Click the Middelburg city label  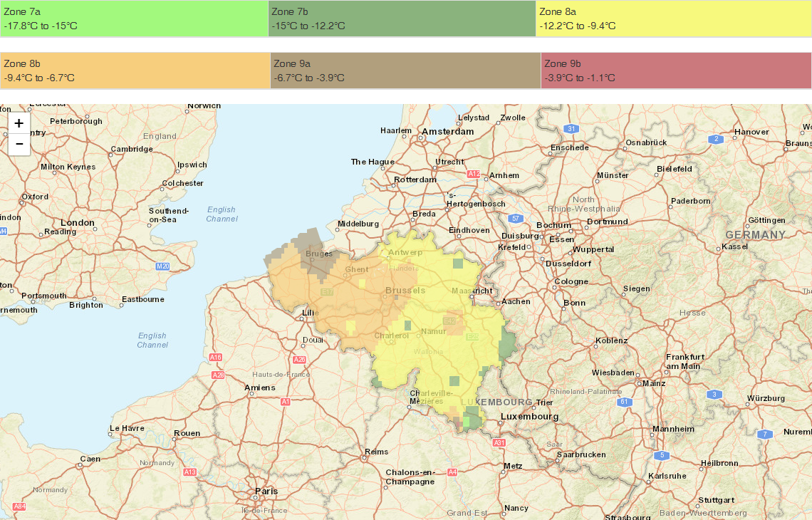358,224
